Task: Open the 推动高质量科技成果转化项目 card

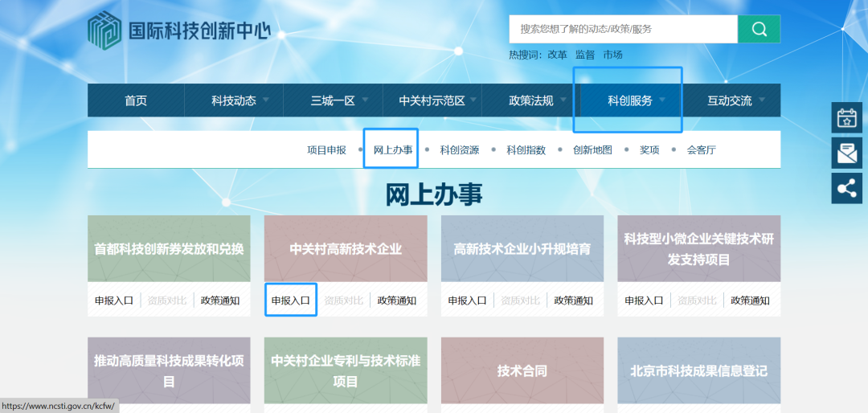Action: [x=169, y=370]
